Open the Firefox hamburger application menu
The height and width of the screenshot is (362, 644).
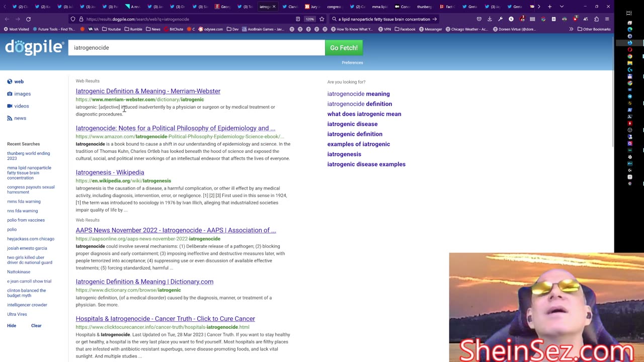607,19
